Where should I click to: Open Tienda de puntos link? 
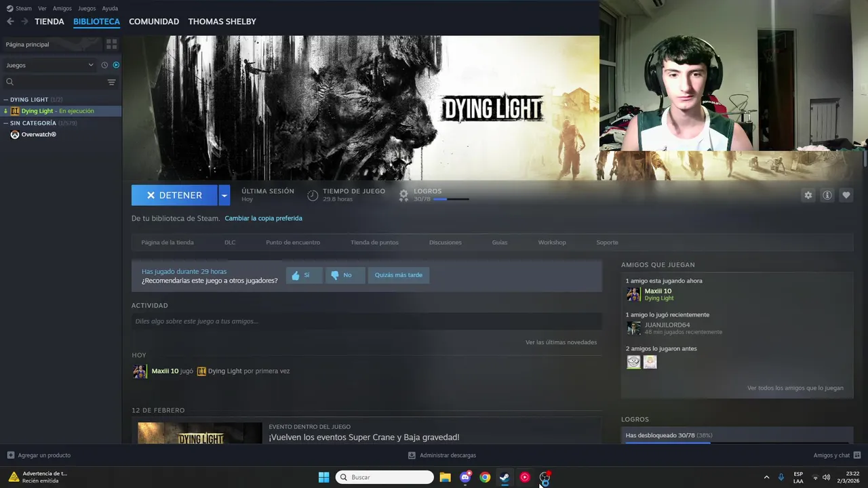coord(374,242)
